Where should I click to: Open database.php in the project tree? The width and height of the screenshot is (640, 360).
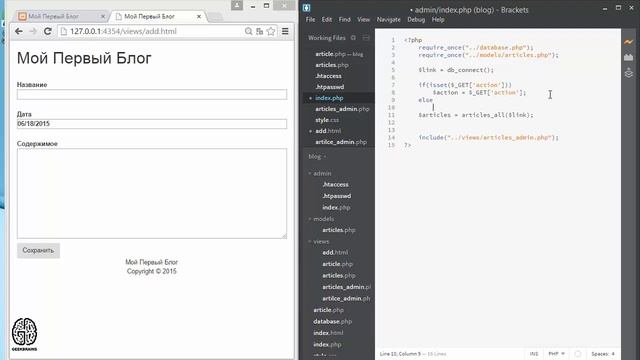332,321
